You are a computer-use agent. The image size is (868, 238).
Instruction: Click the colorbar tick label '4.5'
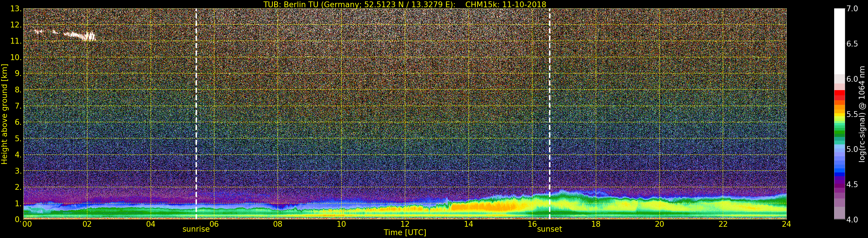click(852, 185)
